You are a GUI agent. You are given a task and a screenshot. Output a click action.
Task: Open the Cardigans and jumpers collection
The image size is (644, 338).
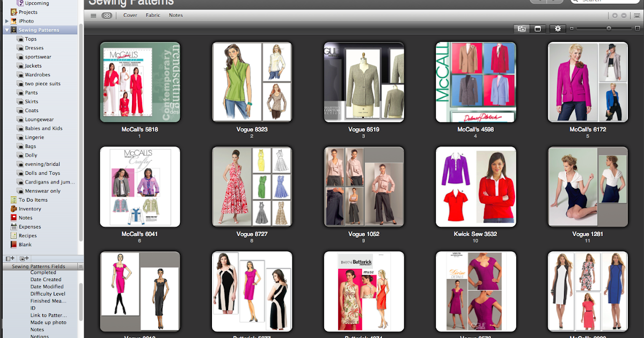[x=50, y=182]
